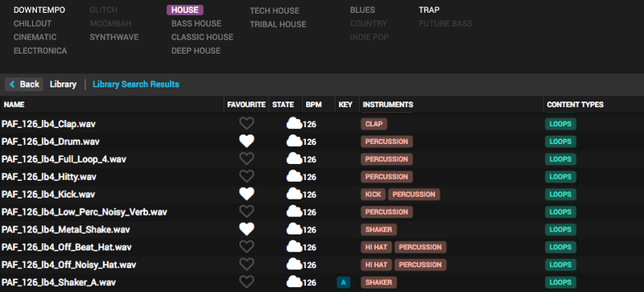Click the Back arrow button
The image size is (644, 292).
[x=24, y=84]
